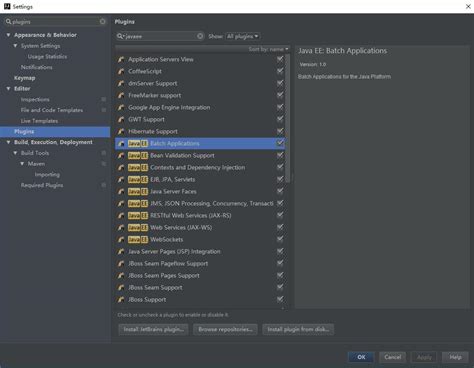Collapse the Build, Execution, Deployment node
Screen dimensions: 474x368
(x=8, y=142)
